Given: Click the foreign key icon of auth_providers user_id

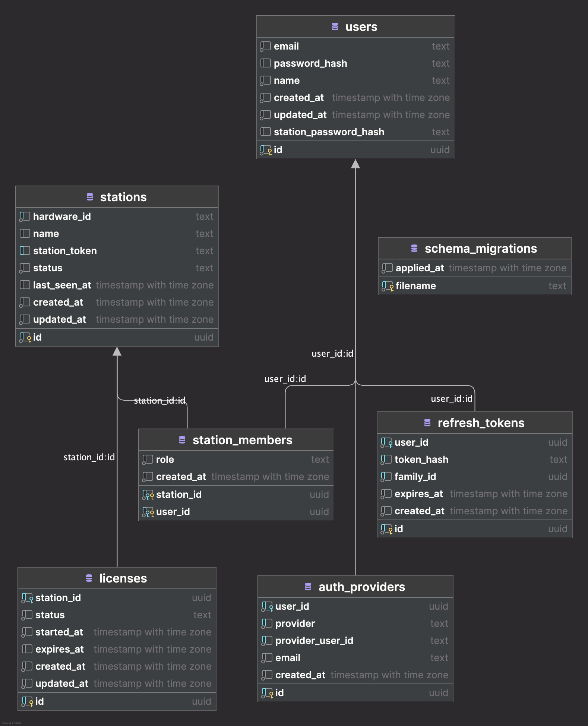Looking at the screenshot, I should coord(268,607).
